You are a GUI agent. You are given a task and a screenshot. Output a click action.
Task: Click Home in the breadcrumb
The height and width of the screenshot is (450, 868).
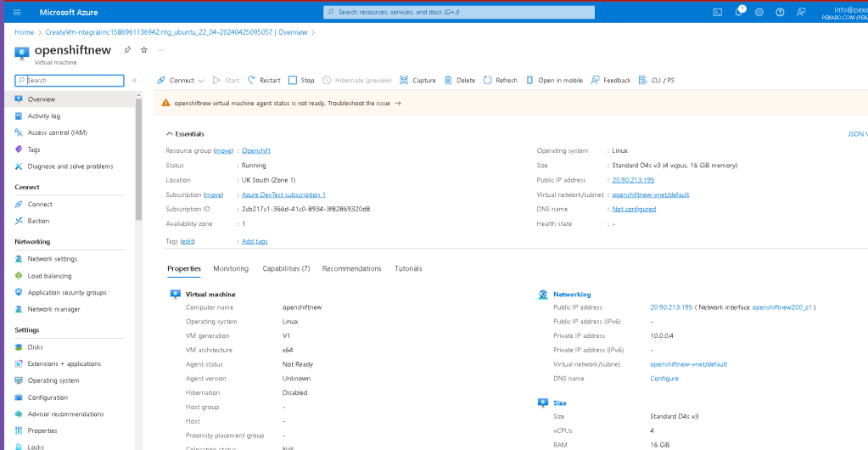[25, 32]
